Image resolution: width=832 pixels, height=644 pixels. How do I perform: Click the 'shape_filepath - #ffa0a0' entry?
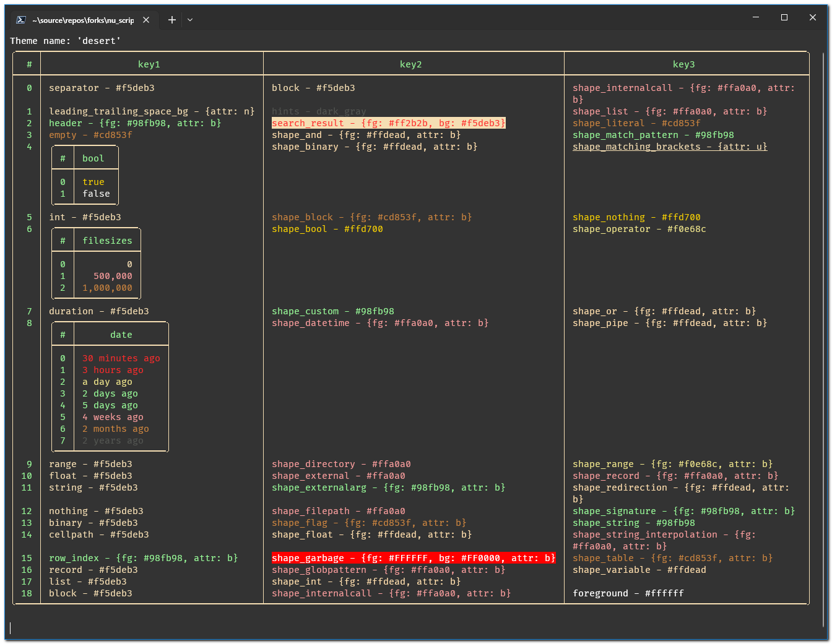point(339,511)
